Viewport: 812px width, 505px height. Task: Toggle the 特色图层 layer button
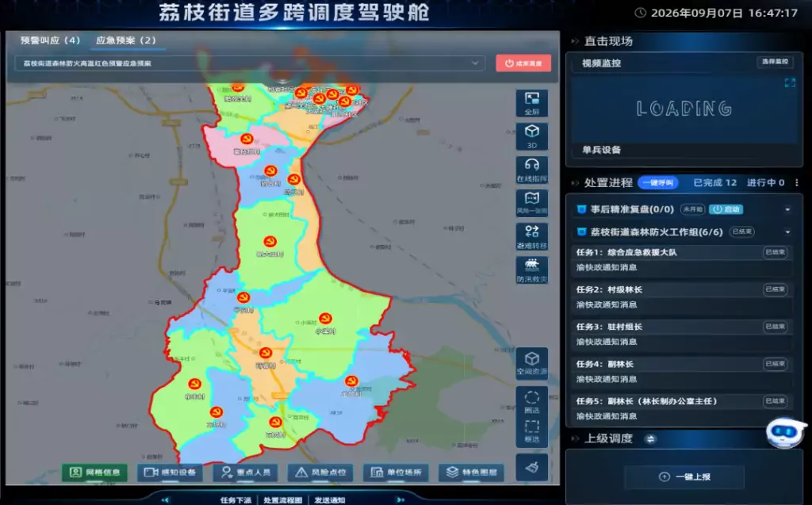coord(472,472)
